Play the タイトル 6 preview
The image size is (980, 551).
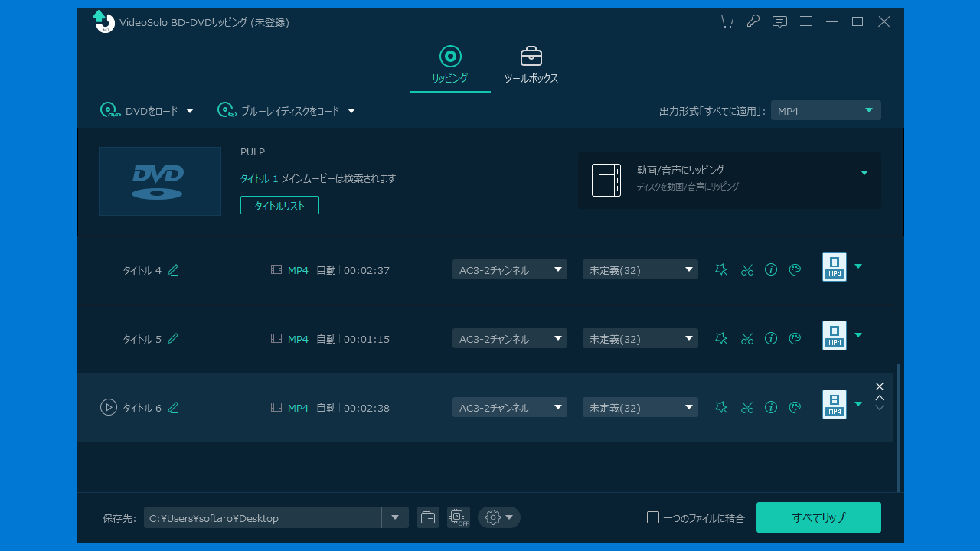click(x=109, y=407)
